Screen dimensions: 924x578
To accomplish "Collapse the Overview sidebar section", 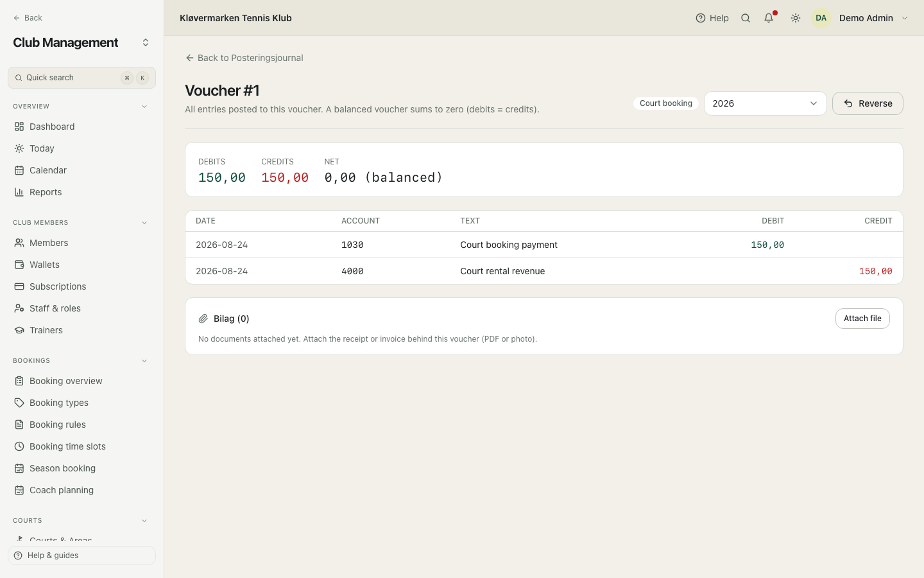I will 144,107.
